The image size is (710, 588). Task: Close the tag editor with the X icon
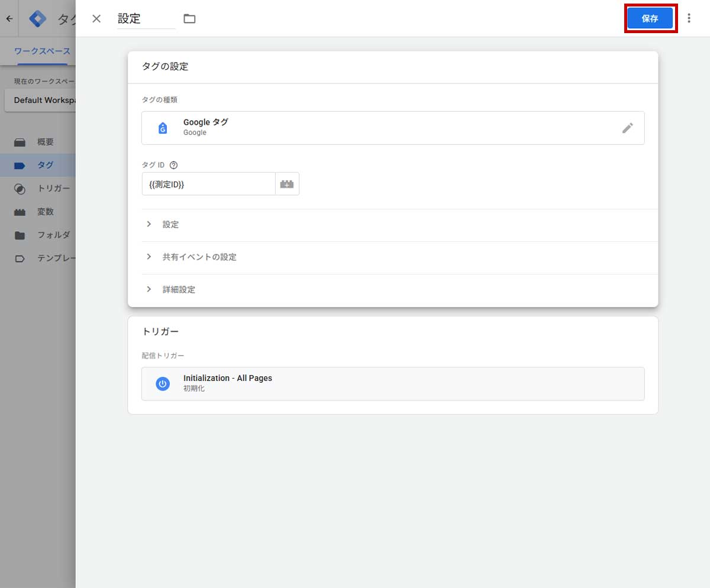click(x=96, y=18)
